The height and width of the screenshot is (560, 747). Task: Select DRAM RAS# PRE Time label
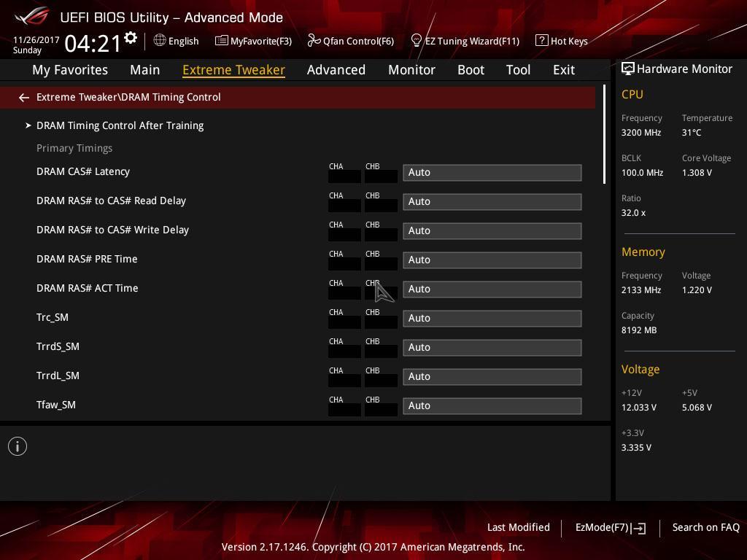pyautogui.click(x=87, y=259)
